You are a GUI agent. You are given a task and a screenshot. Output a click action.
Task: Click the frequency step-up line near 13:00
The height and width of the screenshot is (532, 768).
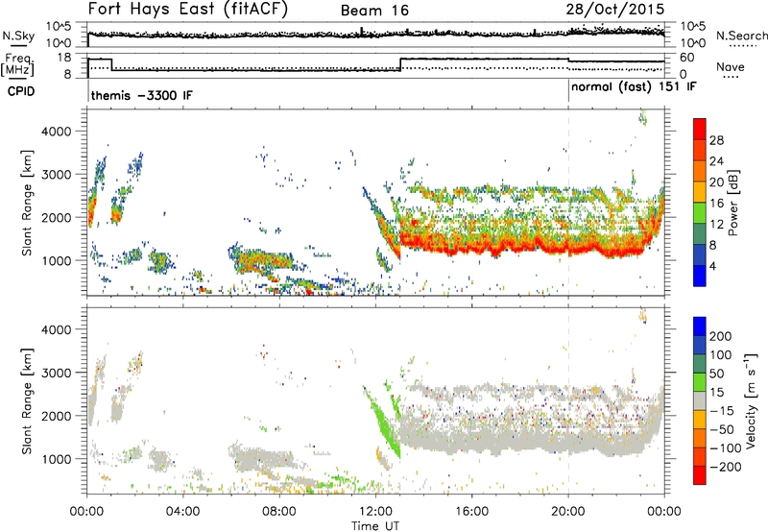pos(400,64)
